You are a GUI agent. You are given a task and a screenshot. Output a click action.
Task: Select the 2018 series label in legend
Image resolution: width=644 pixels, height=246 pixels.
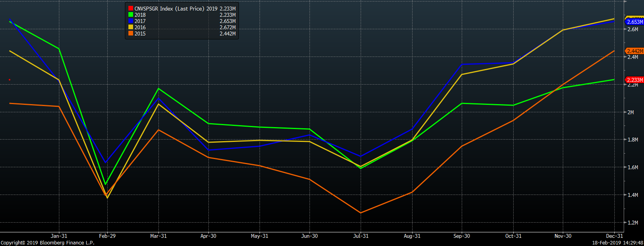coord(140,15)
